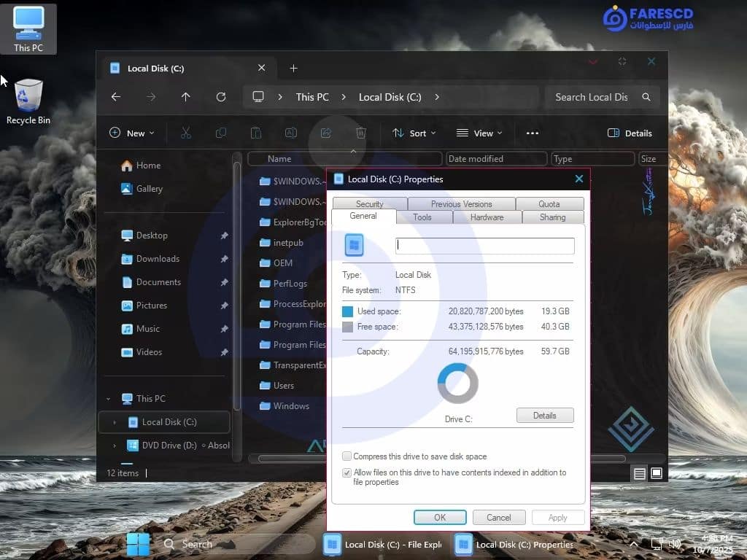The height and width of the screenshot is (560, 747).
Task: Click the Refresh icon in Explorer
Action: 221,97
